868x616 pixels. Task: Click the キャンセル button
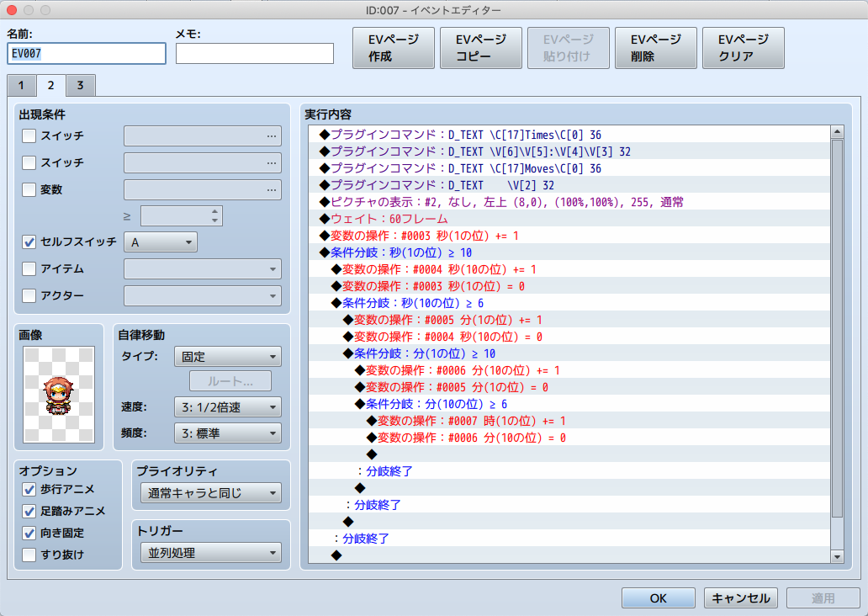point(741,598)
